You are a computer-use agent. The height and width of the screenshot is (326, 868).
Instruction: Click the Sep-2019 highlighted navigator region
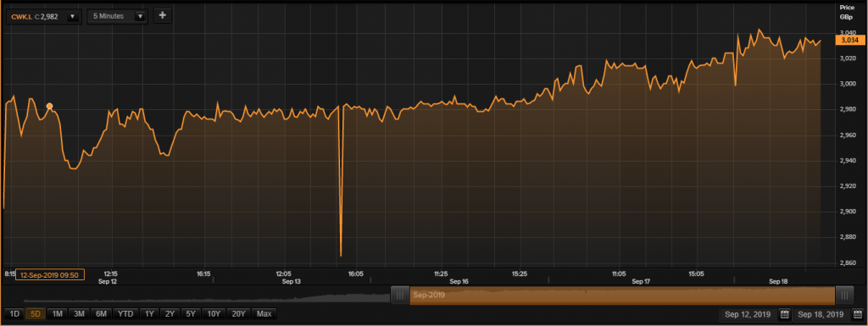pos(622,295)
